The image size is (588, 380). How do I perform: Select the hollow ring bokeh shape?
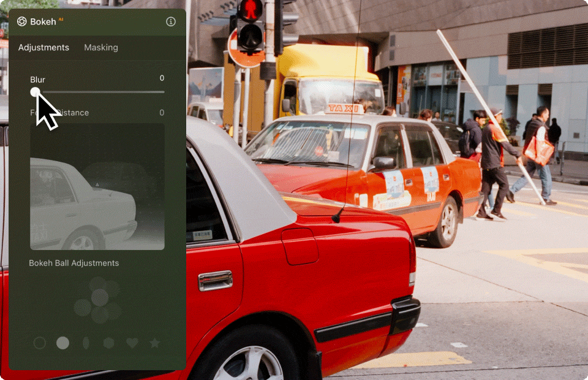click(x=40, y=343)
